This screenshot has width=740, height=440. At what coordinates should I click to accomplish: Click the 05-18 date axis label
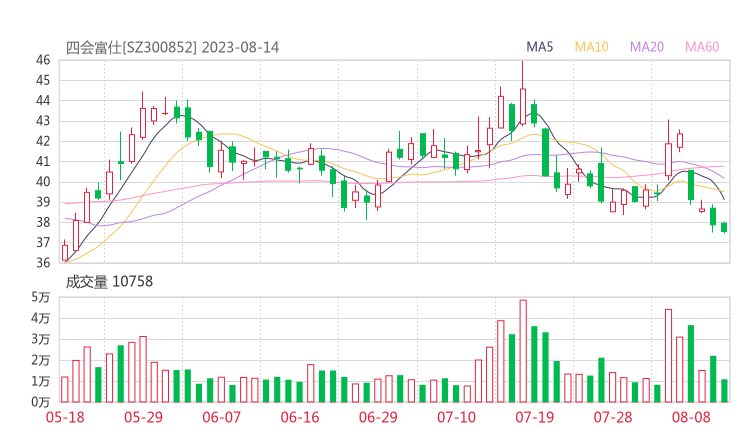point(65,417)
